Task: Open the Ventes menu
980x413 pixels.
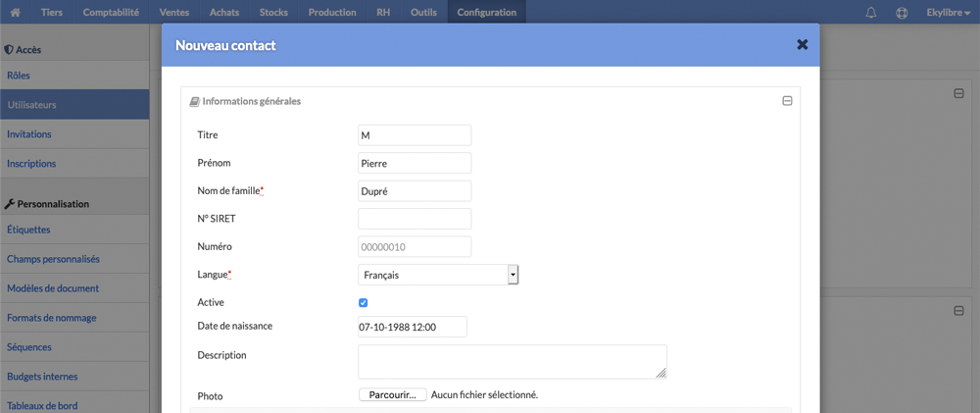Action: coord(174,13)
